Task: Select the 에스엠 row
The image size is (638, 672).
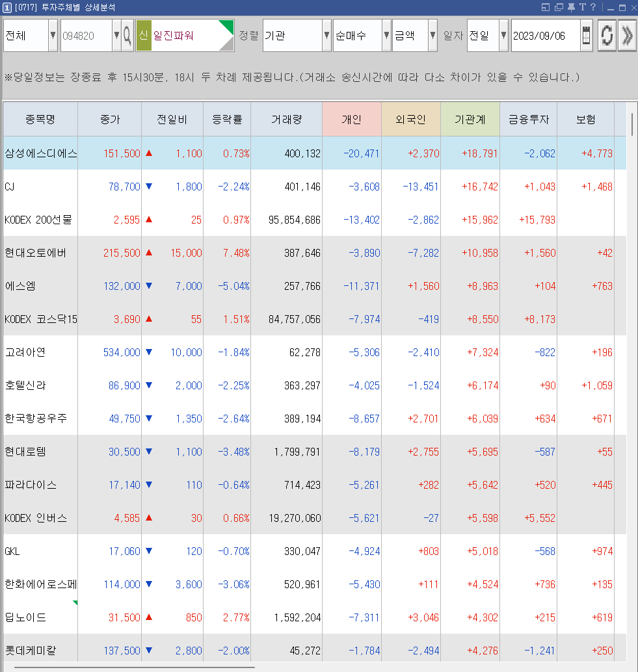Action: [315, 286]
